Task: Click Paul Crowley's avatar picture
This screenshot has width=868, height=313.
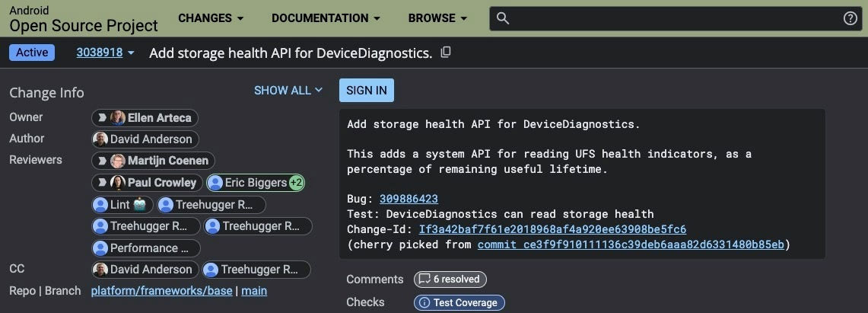Action: (118, 183)
